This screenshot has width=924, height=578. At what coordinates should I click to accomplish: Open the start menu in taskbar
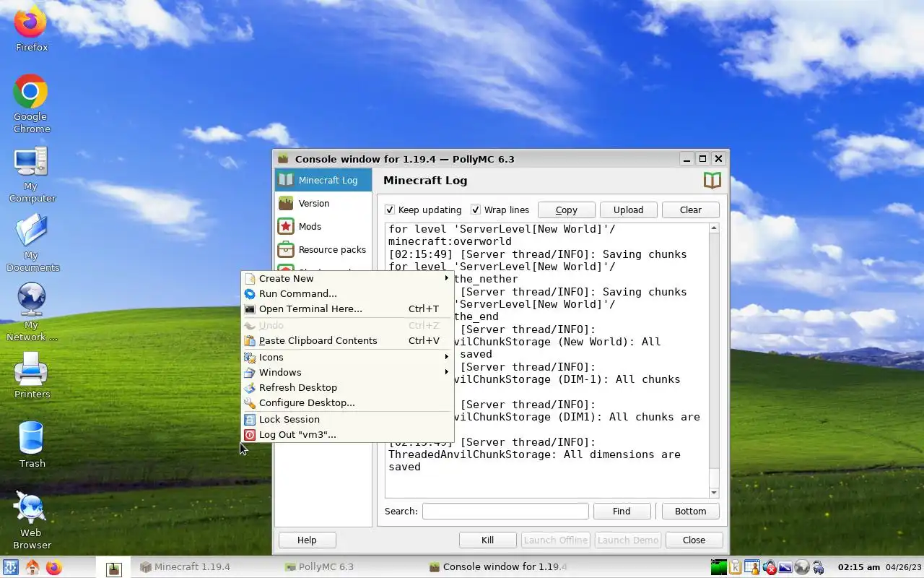[x=11, y=567]
